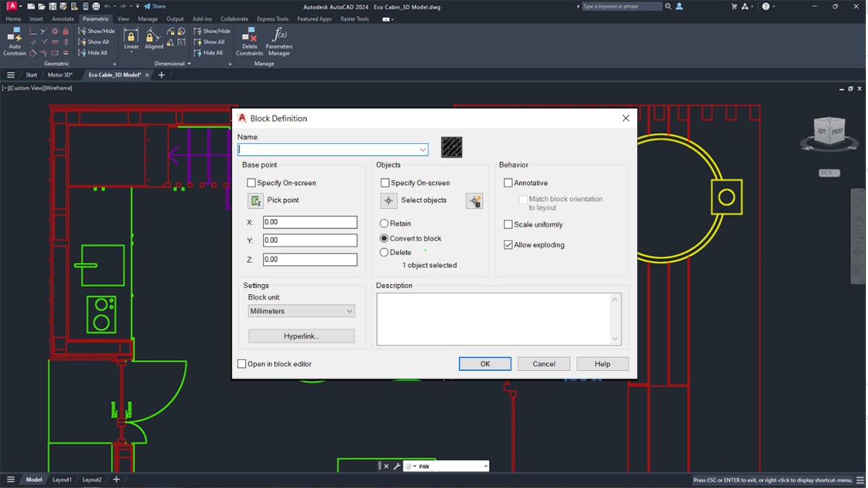The image size is (868, 488).
Task: Click the Autodesk App Store cart icon
Action: [734, 7]
